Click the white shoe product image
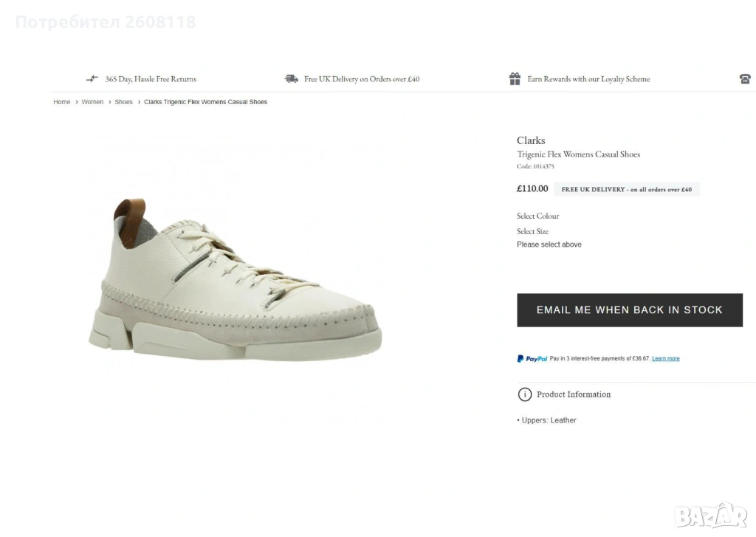 click(x=235, y=281)
